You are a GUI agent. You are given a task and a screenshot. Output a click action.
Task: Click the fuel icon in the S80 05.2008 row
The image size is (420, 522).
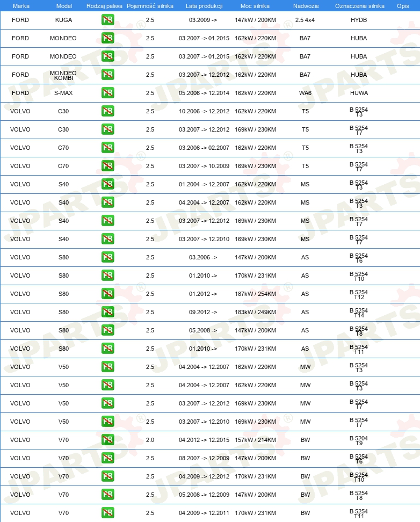(x=107, y=330)
